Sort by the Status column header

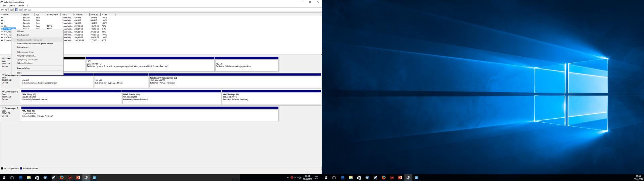67,14
